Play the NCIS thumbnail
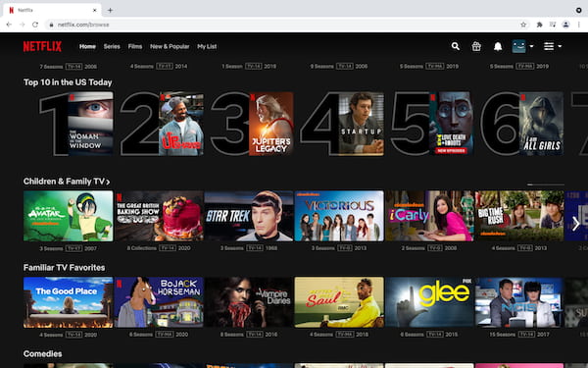588x368 pixels. pyautogui.click(x=519, y=302)
